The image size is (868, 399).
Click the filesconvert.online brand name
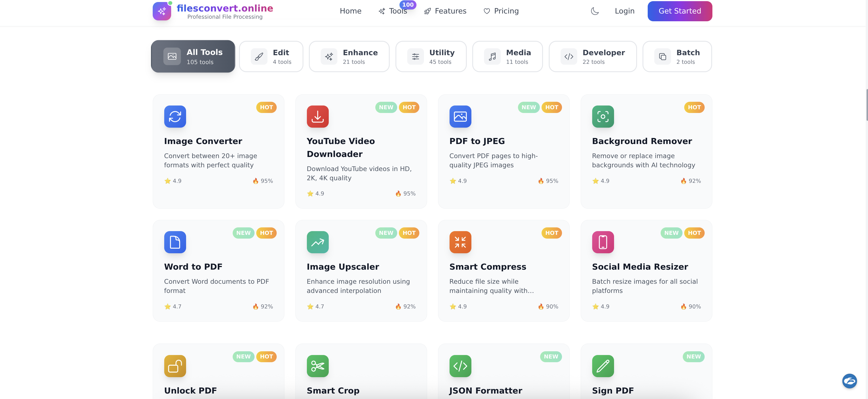click(225, 8)
